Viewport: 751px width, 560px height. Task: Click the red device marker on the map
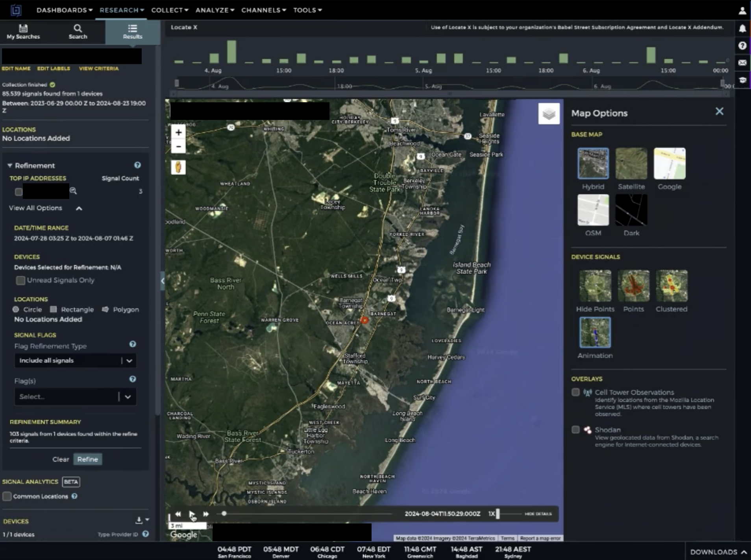[364, 321]
